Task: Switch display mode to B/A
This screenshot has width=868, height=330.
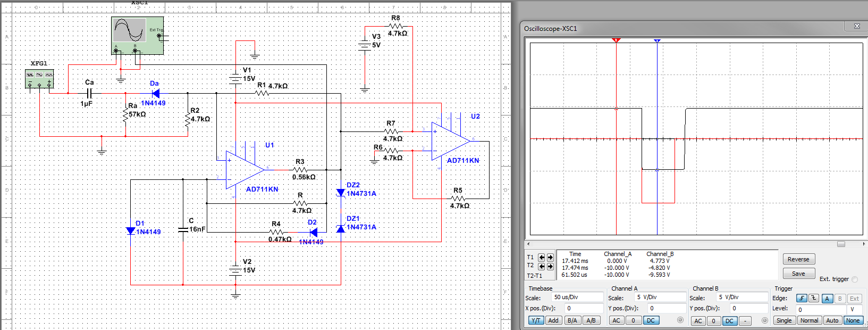Action: click(x=572, y=320)
